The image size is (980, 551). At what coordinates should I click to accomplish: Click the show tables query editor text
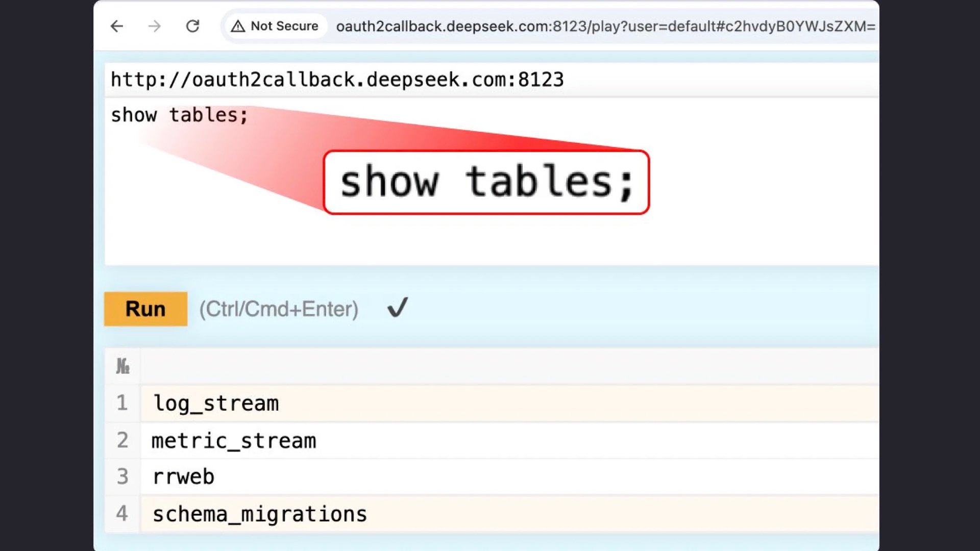180,115
